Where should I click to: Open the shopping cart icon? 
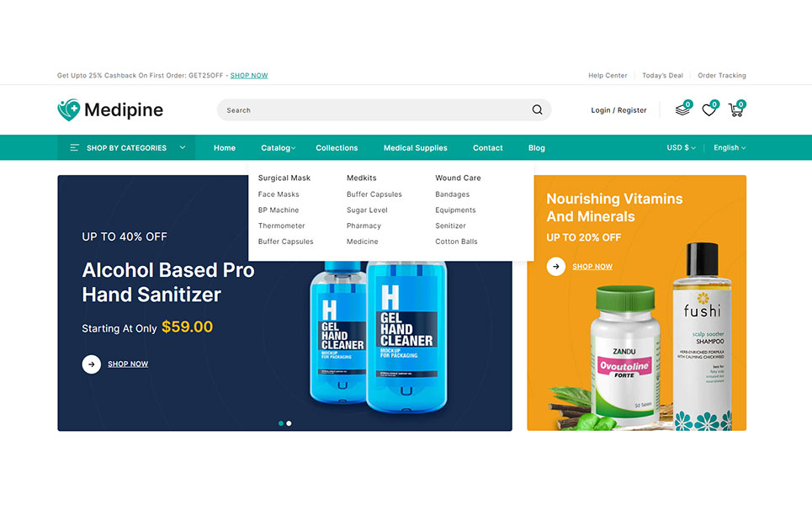pos(735,109)
